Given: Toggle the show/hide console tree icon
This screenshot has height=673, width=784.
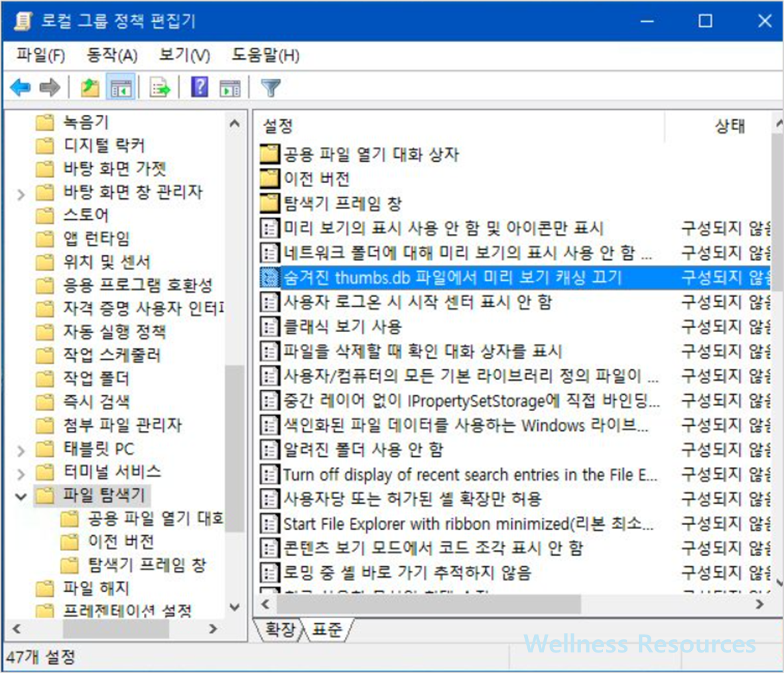Looking at the screenshot, I should click(121, 88).
